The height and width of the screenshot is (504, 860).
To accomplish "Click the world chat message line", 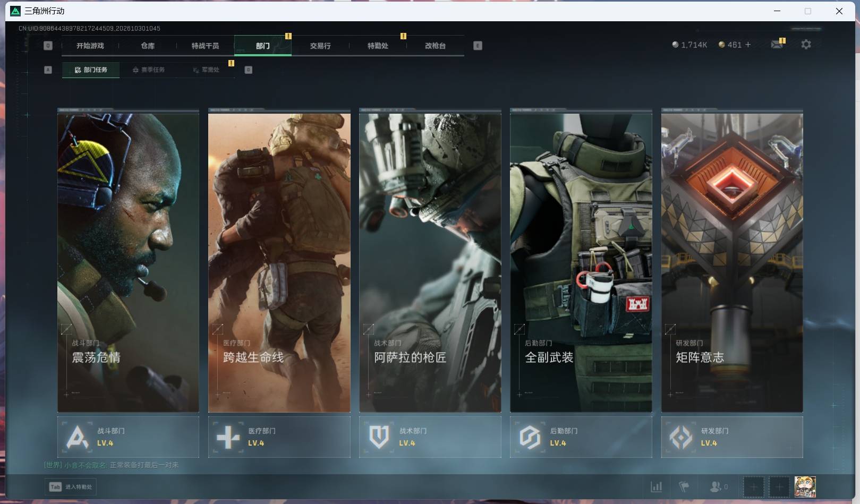I will point(112,465).
